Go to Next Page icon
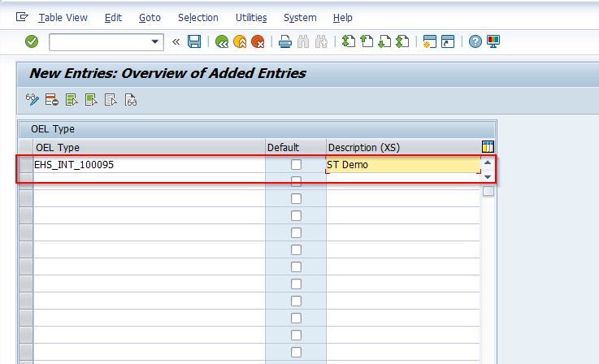599x364 pixels. (384, 41)
